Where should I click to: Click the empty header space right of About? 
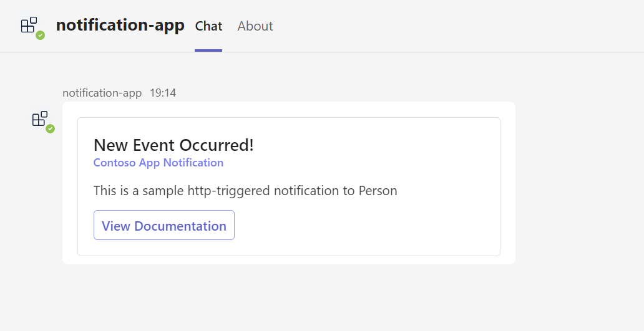456,26
